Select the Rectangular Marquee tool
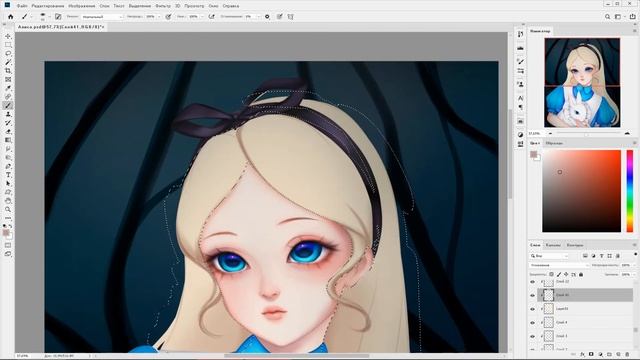The height and width of the screenshot is (360, 640). [x=8, y=45]
